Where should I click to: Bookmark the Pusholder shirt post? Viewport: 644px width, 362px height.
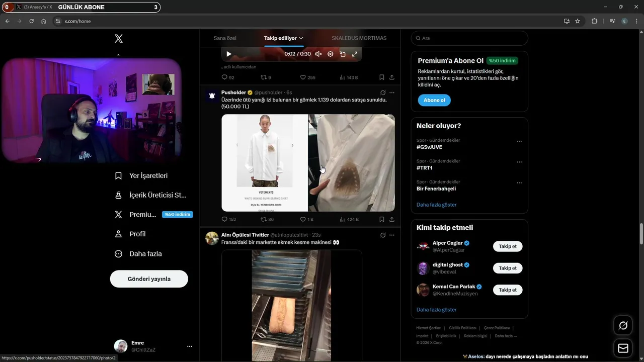click(382, 219)
